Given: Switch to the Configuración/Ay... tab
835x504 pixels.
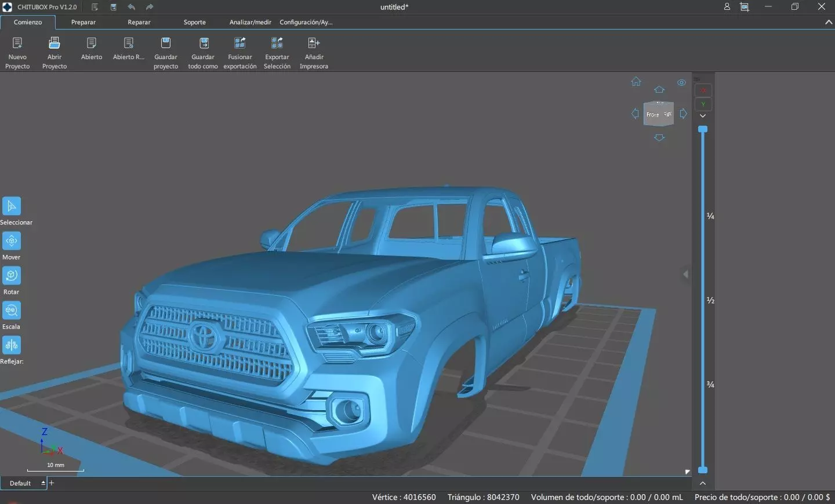Looking at the screenshot, I should pos(306,22).
